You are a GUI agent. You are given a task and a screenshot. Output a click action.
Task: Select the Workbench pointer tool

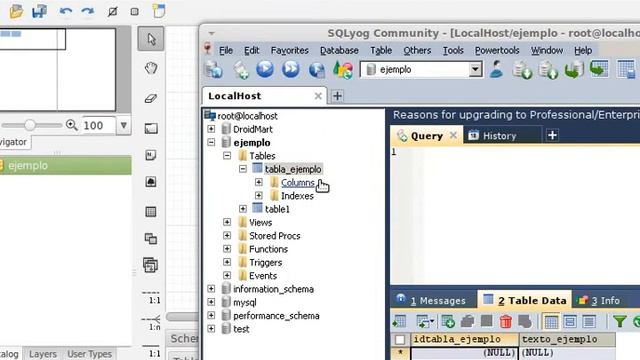(151, 39)
